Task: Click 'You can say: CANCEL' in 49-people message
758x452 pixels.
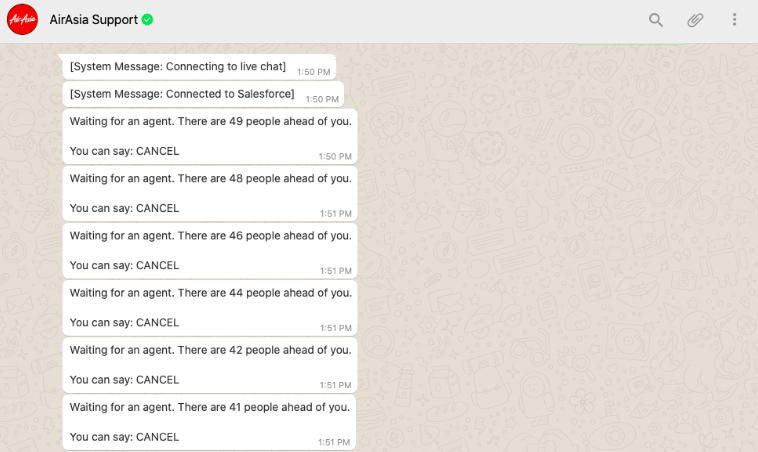Action: coord(124,151)
